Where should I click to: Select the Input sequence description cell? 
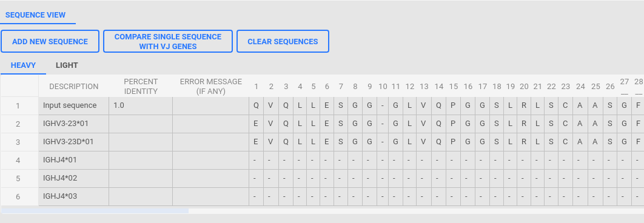tap(74, 106)
